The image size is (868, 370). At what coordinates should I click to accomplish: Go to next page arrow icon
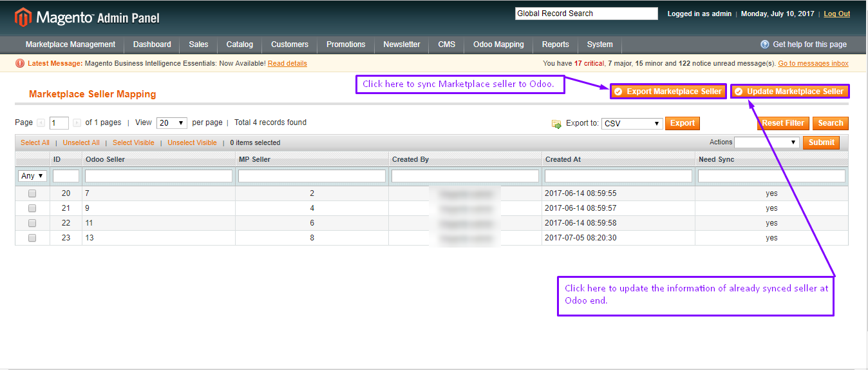tap(77, 122)
